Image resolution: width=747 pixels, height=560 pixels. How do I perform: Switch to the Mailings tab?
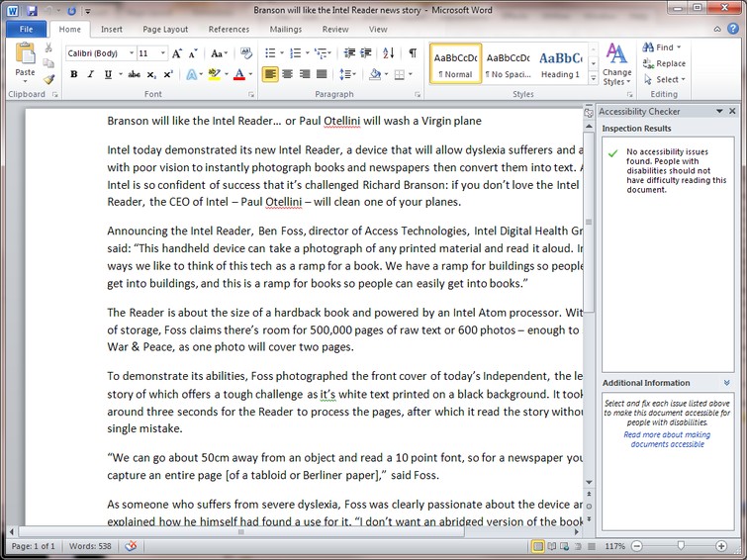286,29
